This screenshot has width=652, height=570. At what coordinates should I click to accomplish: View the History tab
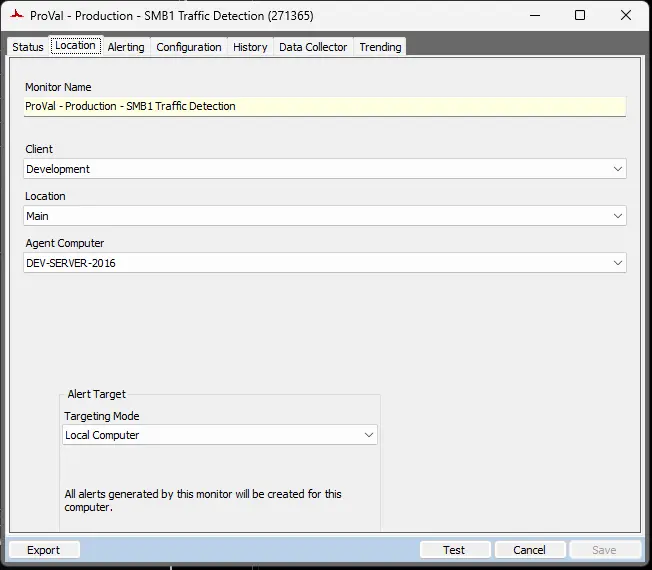[x=250, y=47]
